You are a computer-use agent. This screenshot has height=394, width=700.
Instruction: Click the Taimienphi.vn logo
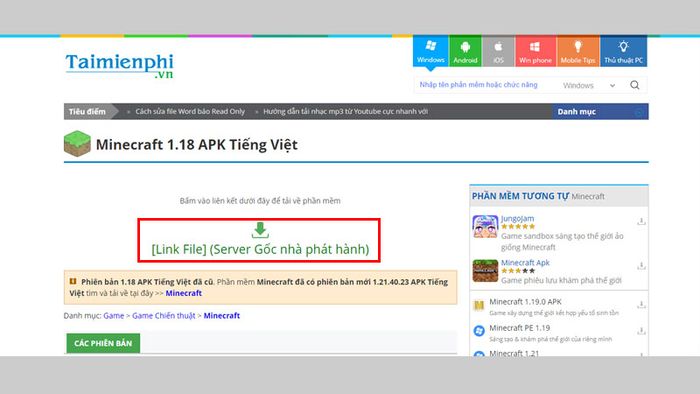tap(119, 66)
